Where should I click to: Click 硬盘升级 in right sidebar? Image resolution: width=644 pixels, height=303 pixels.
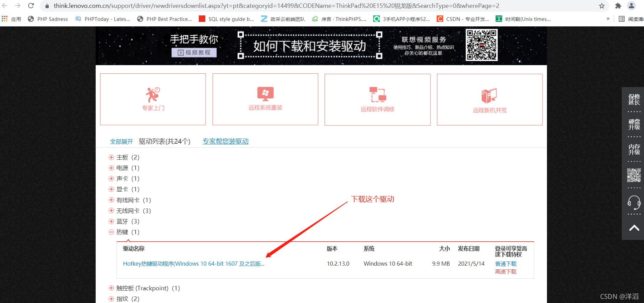634,124
